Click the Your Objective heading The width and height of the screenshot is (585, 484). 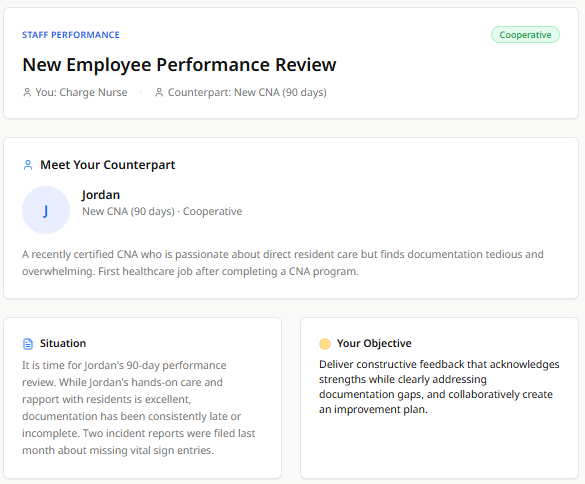374,343
